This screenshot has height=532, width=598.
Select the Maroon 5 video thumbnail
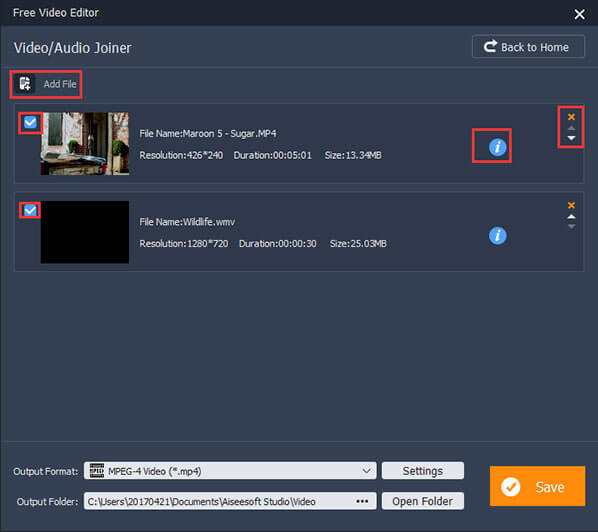pos(85,143)
